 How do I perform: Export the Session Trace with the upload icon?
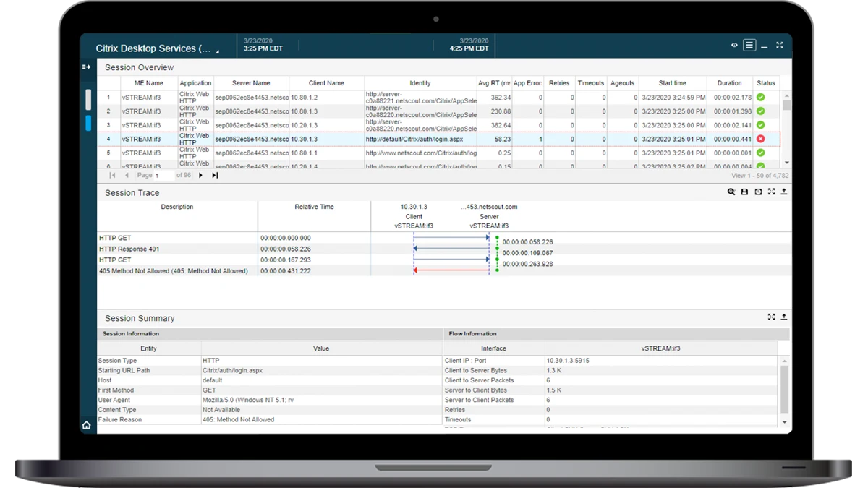click(784, 192)
